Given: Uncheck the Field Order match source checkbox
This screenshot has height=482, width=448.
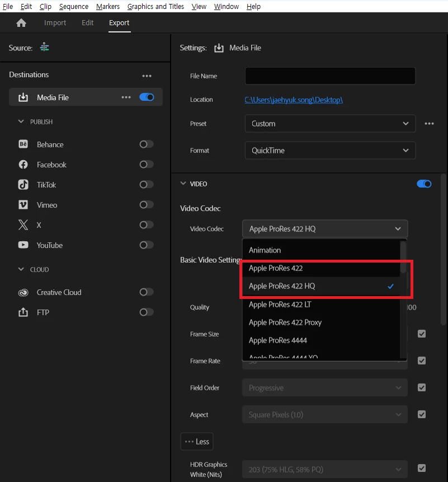Looking at the screenshot, I should pos(422,387).
